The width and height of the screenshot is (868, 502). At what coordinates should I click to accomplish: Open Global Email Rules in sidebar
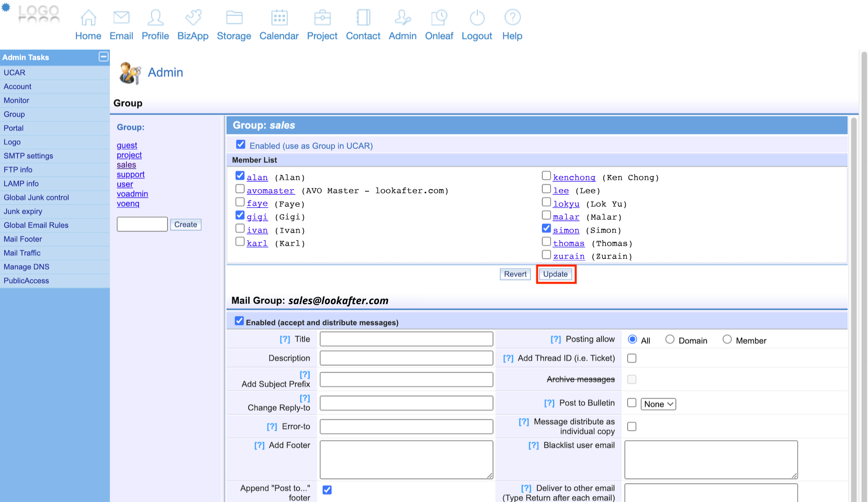point(36,225)
